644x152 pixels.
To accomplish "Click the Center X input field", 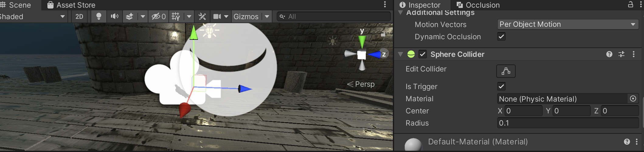I will click(524, 111).
